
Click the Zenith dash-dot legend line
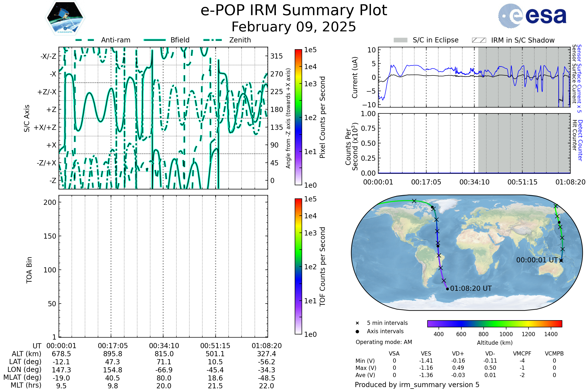tap(213, 40)
